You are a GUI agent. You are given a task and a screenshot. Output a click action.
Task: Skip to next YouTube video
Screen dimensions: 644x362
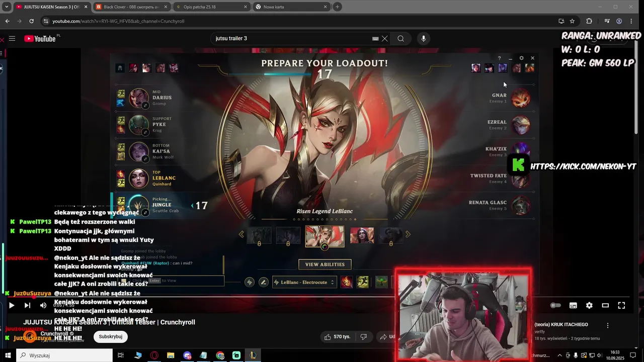(27, 305)
